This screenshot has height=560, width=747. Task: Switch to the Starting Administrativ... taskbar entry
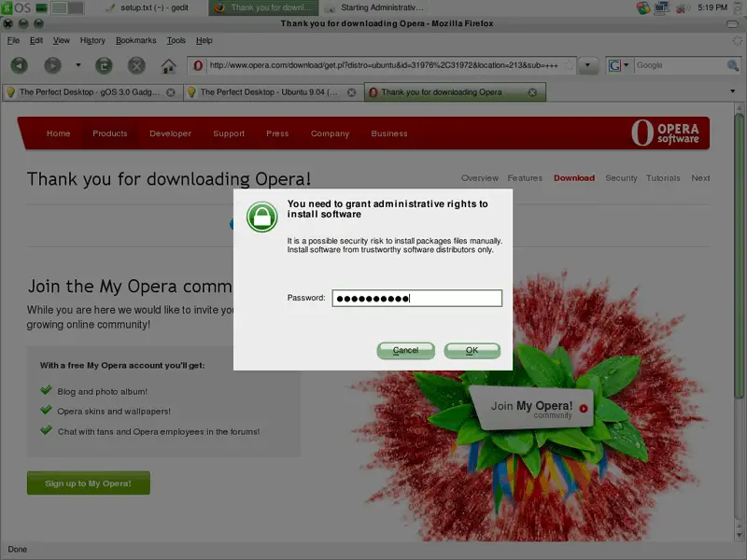coord(374,8)
